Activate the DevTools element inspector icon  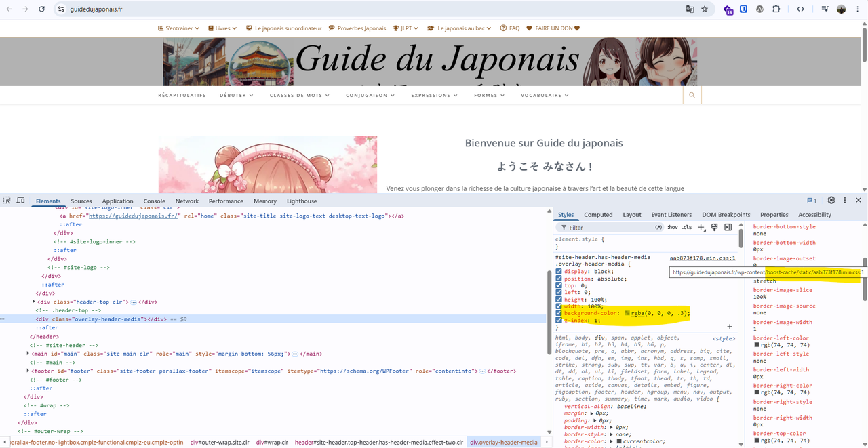coord(7,201)
